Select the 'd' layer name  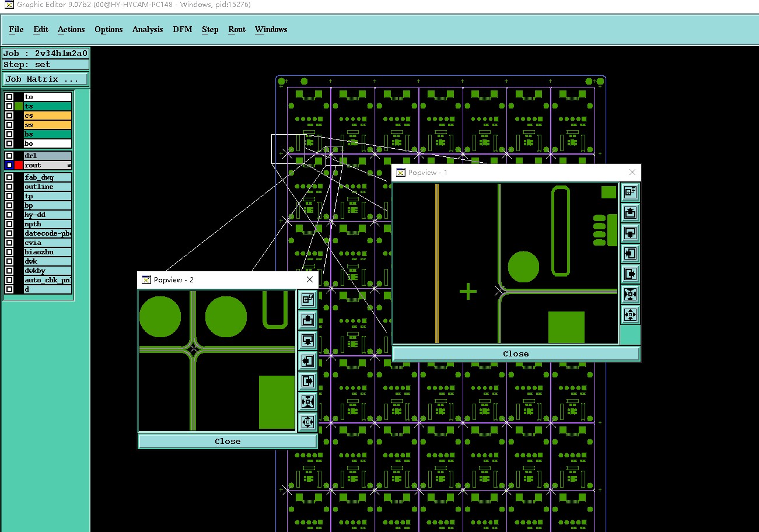coord(48,289)
